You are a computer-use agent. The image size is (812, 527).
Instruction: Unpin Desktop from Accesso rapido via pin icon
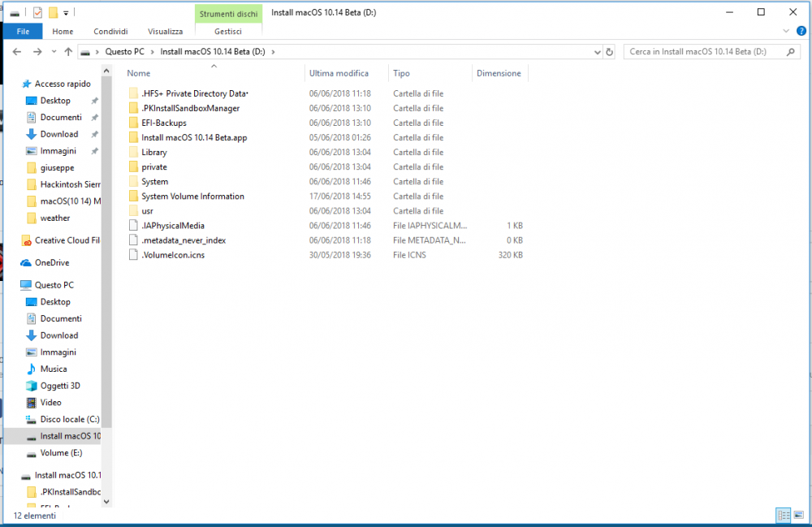[x=94, y=101]
